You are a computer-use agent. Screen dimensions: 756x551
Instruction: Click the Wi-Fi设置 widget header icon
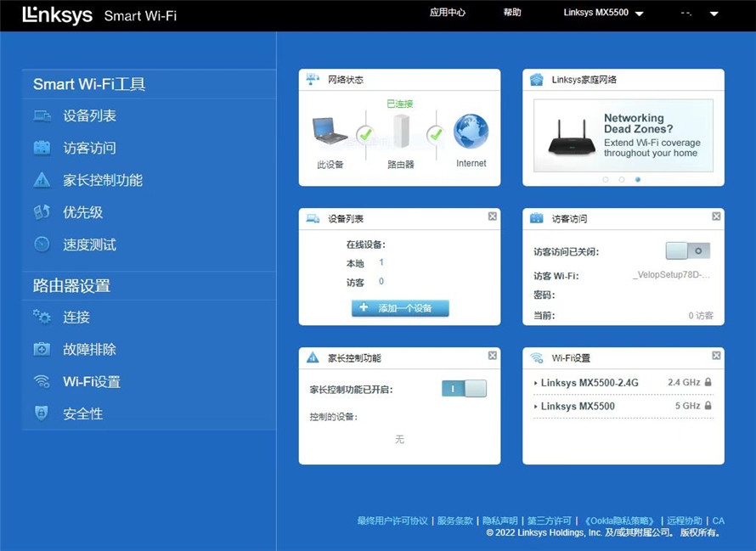pos(537,357)
